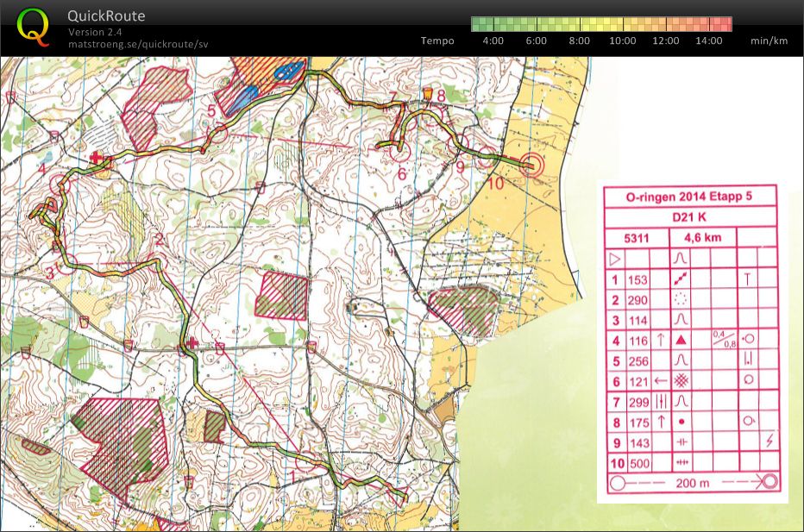Click control circle 2 on the map
This screenshot has height=532, width=804.
pyautogui.click(x=159, y=262)
